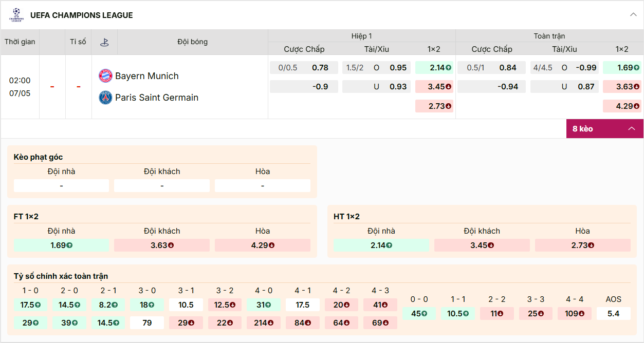Open the Paris Saint Germain team name

pyautogui.click(x=157, y=98)
